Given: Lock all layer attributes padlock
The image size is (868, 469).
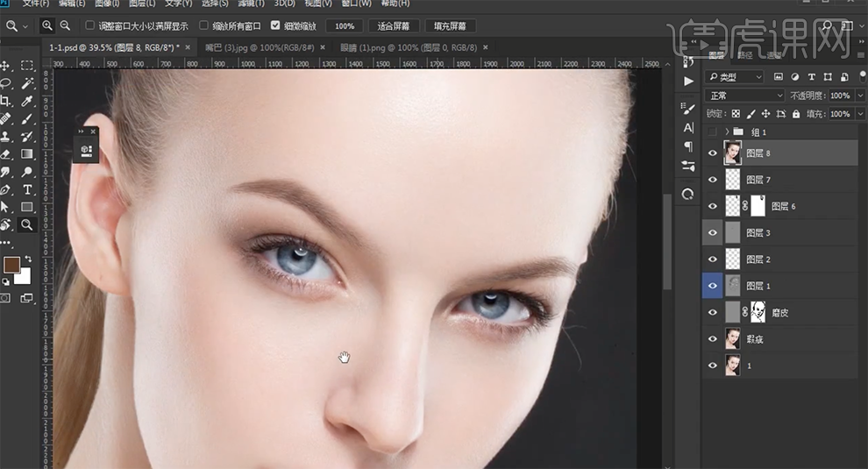Looking at the screenshot, I should (x=796, y=113).
